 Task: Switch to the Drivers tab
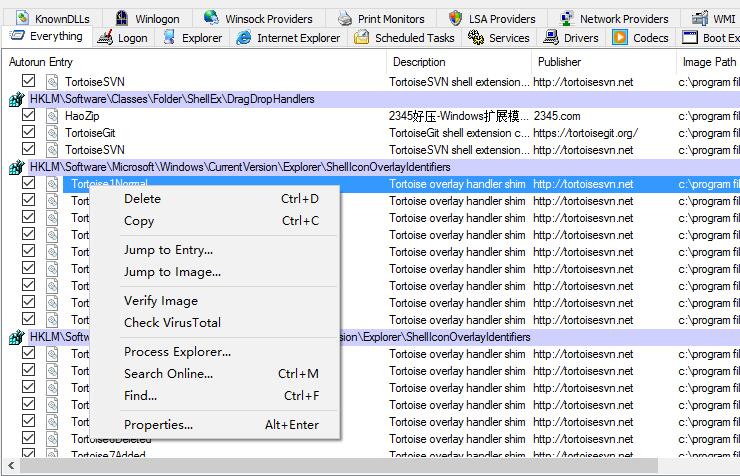click(x=571, y=37)
